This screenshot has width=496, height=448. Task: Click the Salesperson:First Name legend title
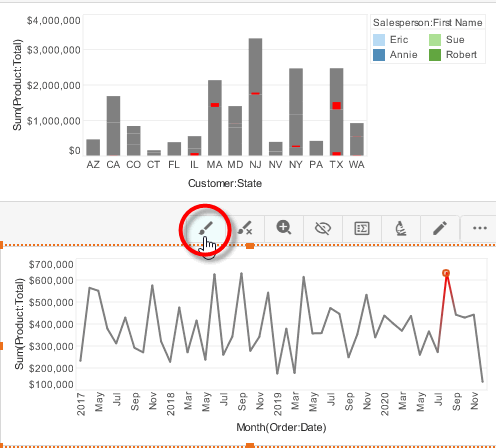pos(428,23)
